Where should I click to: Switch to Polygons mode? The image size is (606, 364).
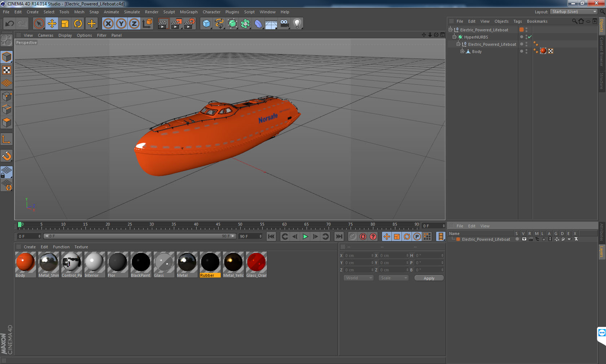coord(6,123)
